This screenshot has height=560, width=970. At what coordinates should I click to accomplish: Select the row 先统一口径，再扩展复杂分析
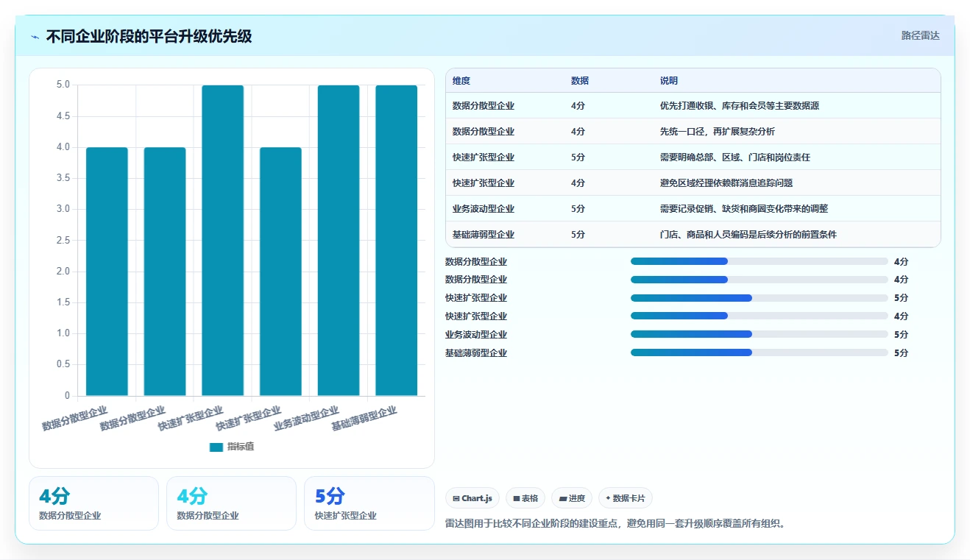(693, 132)
